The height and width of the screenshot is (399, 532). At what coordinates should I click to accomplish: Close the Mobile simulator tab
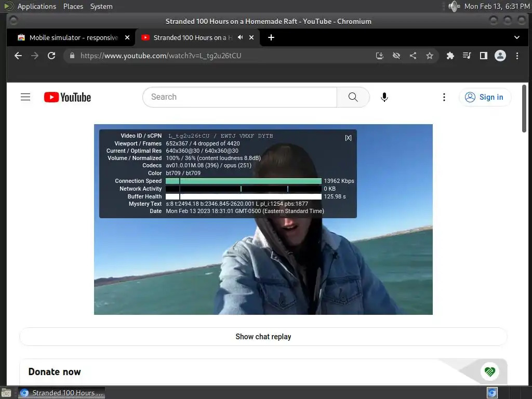pyautogui.click(x=127, y=37)
